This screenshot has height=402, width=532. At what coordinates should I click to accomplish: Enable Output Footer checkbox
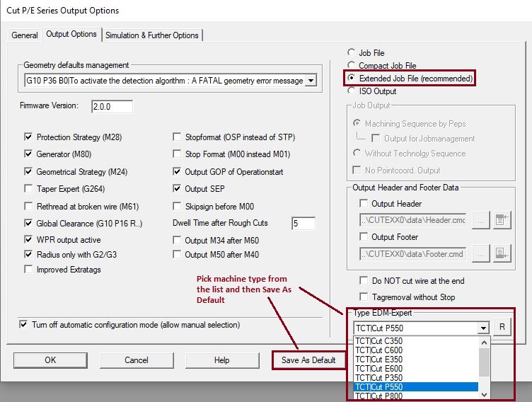coord(364,237)
